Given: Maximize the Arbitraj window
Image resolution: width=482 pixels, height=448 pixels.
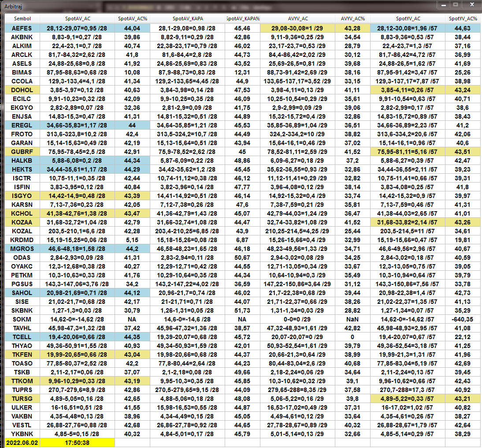Looking at the screenshot, I should pos(456,4).
